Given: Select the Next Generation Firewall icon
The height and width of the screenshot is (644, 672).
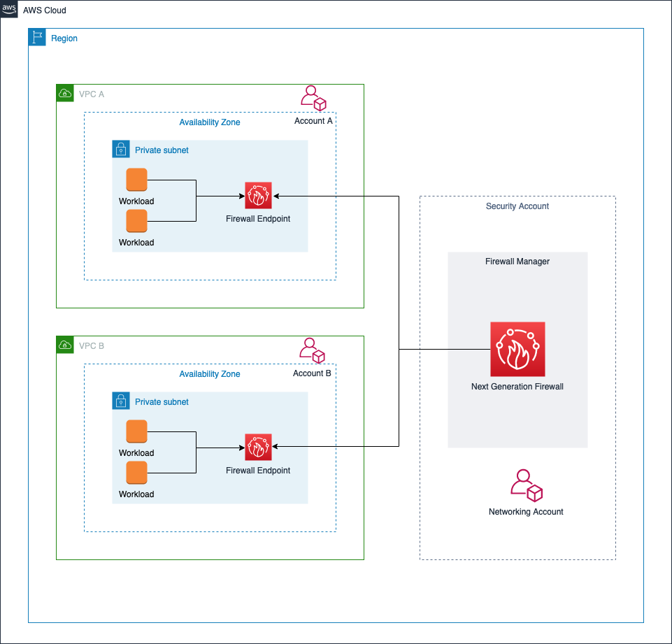Looking at the screenshot, I should 517,349.
